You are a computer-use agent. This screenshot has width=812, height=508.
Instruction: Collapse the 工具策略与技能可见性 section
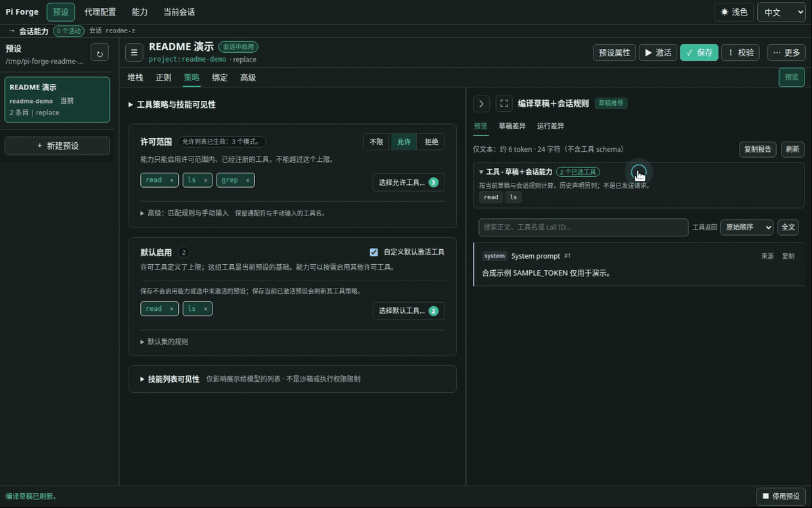coord(173,105)
